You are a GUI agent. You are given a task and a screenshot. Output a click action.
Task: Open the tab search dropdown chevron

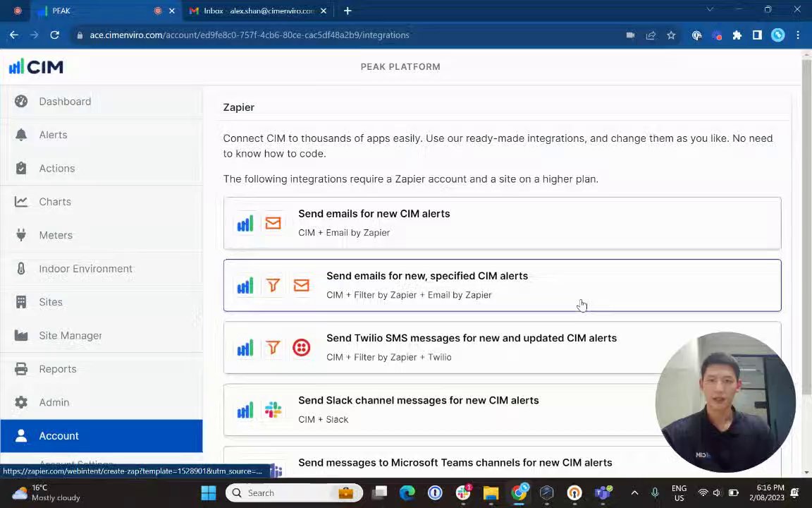pos(710,9)
